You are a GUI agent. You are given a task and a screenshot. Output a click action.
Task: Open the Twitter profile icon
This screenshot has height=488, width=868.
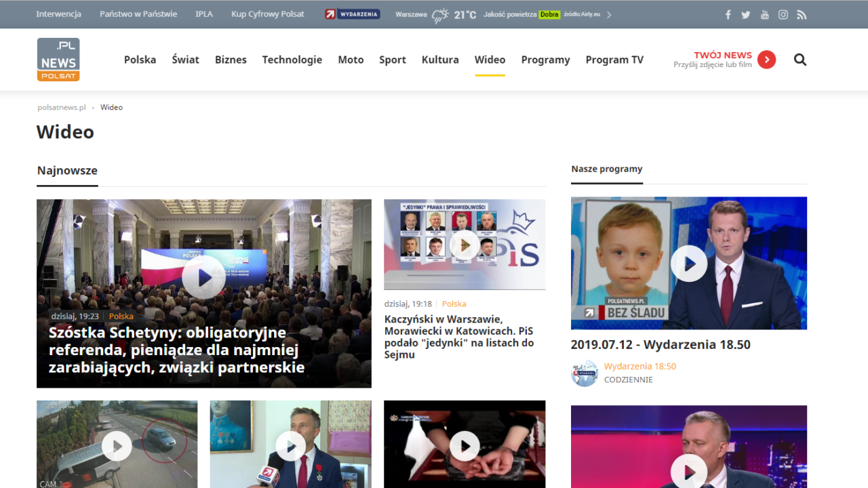pos(746,15)
